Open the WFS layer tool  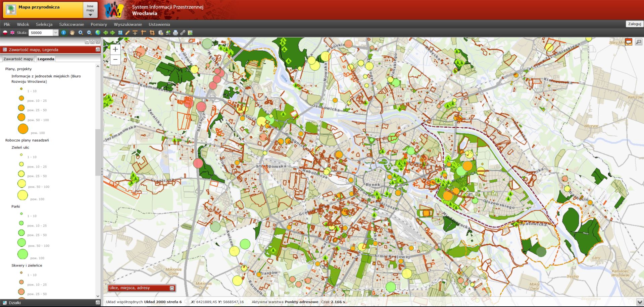(168, 33)
